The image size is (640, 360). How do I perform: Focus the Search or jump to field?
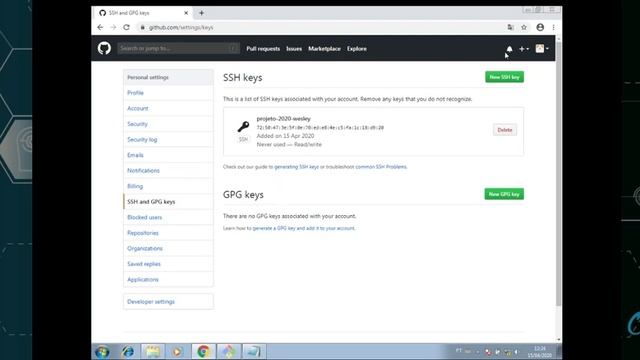click(178, 49)
